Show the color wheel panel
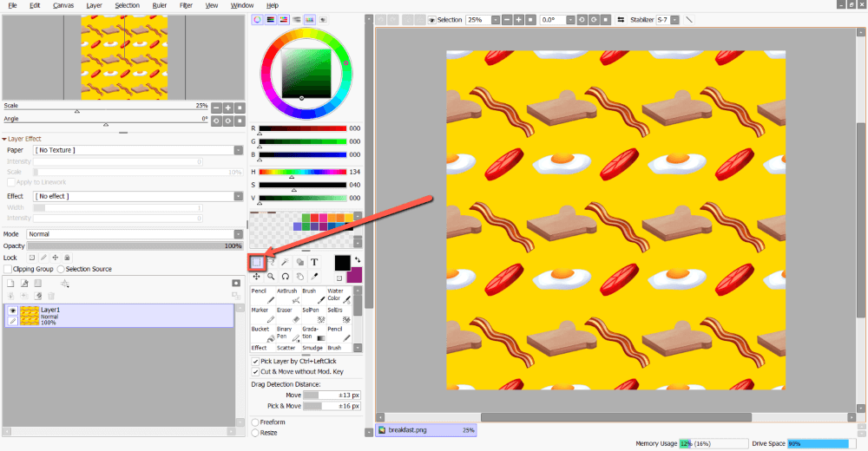 (258, 19)
